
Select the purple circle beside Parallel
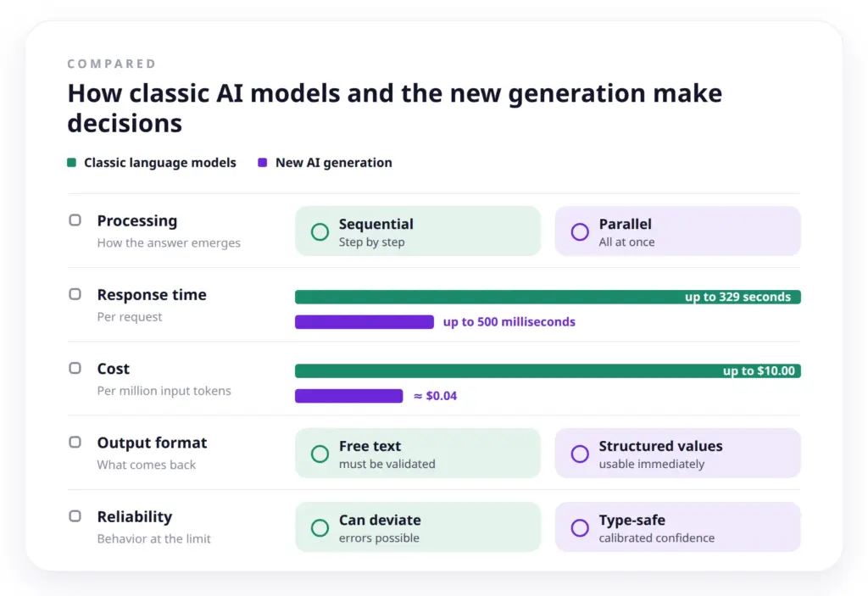point(580,231)
